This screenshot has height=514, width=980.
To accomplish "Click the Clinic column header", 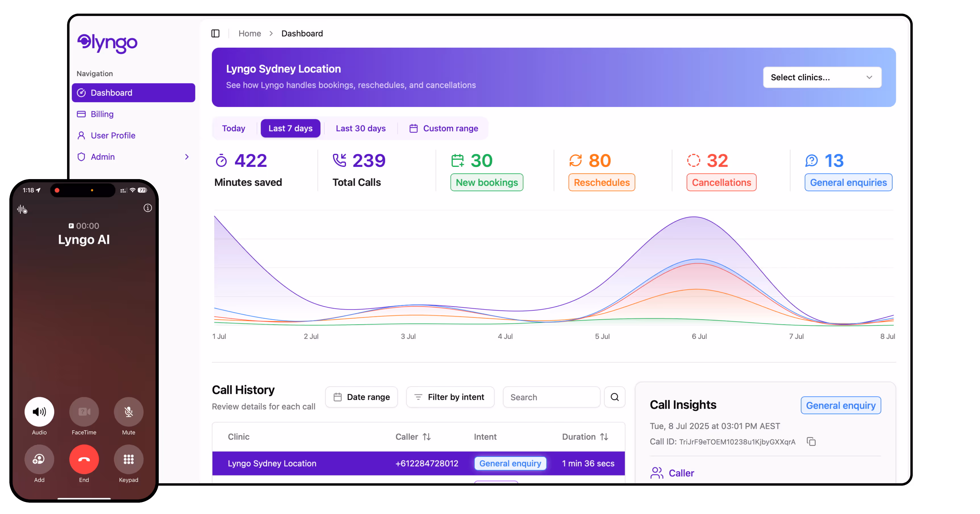I will click(x=239, y=437).
